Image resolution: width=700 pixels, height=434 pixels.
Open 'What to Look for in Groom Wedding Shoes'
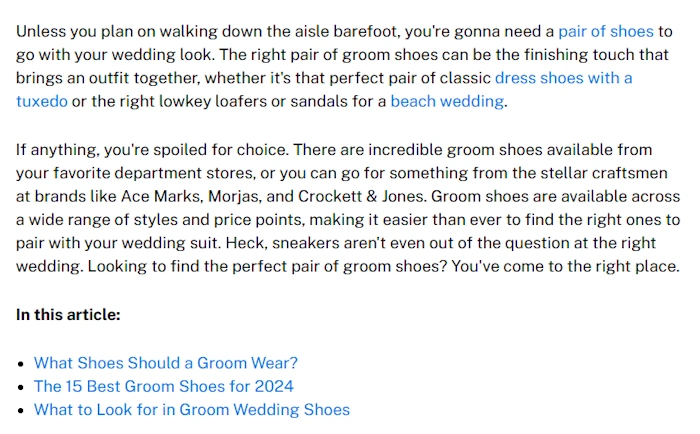coord(192,409)
